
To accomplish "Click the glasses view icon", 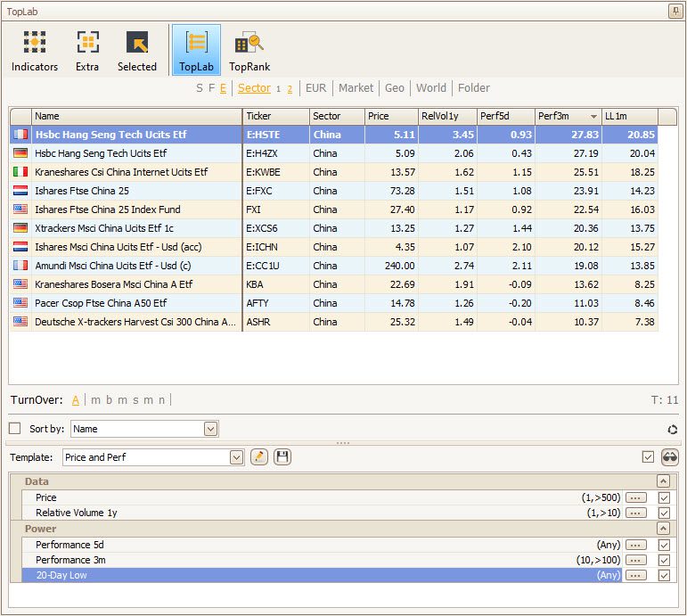I will pyautogui.click(x=669, y=457).
